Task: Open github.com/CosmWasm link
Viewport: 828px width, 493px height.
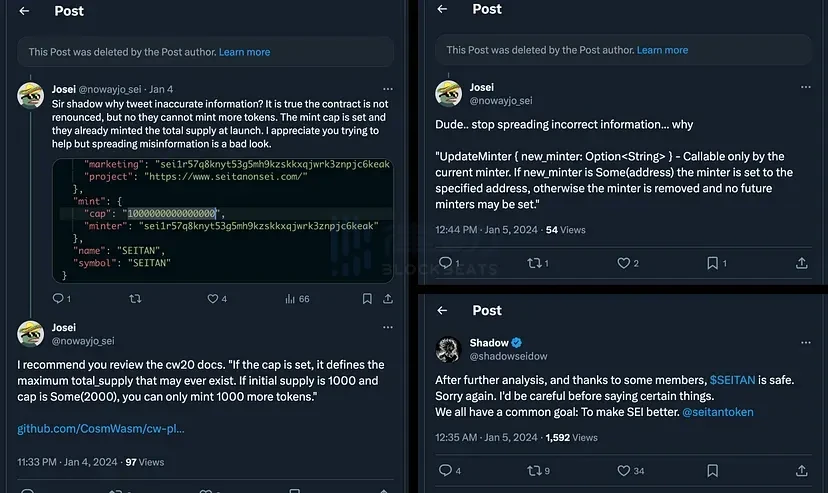Action: pyautogui.click(x=100, y=429)
